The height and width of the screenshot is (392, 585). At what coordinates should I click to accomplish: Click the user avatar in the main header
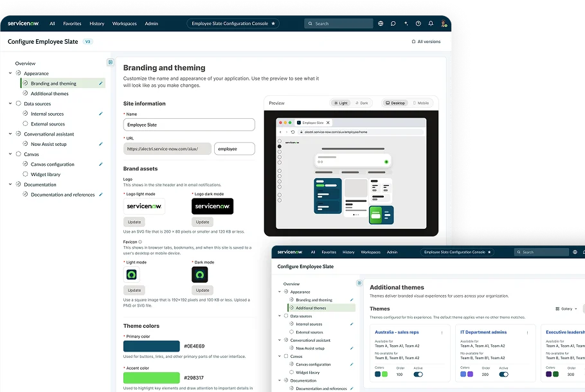click(444, 24)
